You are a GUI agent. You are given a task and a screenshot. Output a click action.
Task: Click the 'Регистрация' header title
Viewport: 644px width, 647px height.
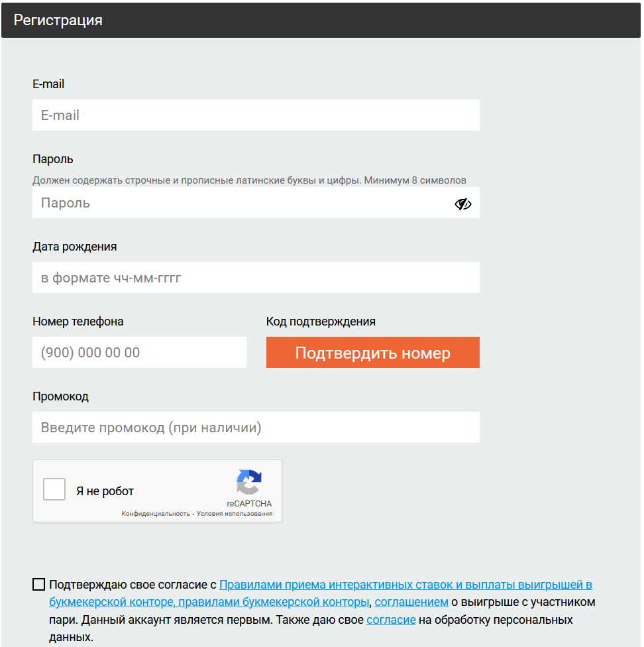58,20
